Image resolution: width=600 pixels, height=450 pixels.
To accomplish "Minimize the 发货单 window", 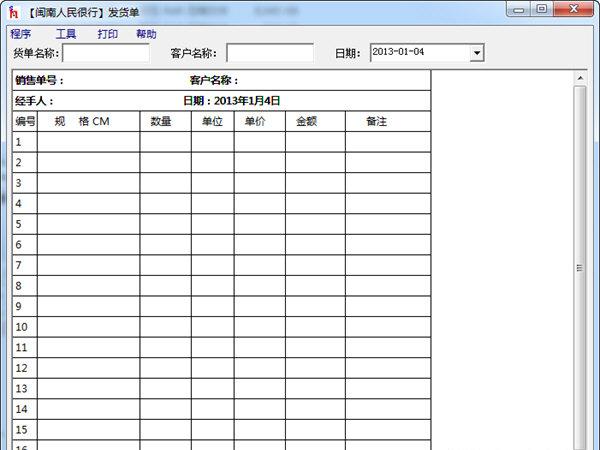I will point(519,9).
